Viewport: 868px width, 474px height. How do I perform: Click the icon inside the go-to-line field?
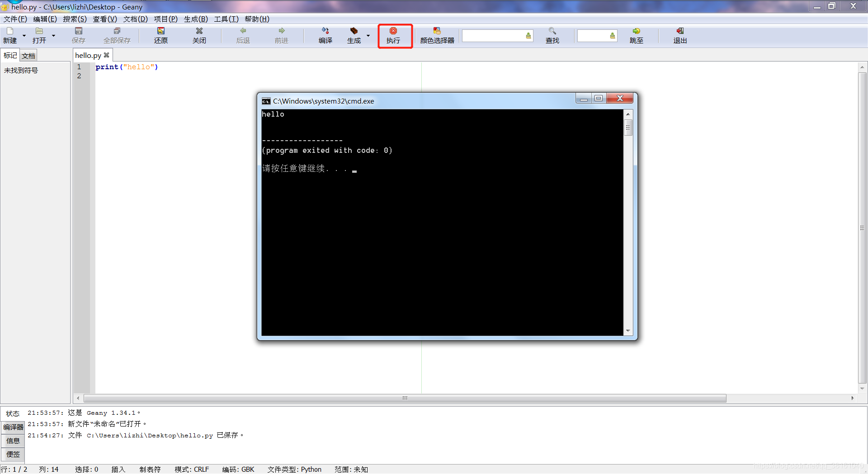tap(613, 36)
